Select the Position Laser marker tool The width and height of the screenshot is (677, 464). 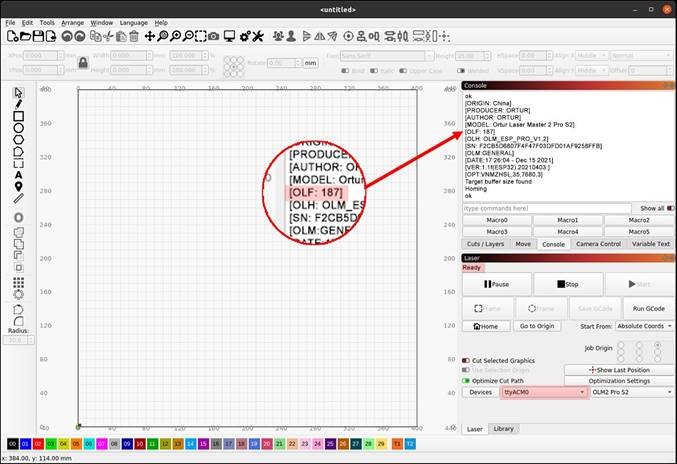click(x=18, y=186)
